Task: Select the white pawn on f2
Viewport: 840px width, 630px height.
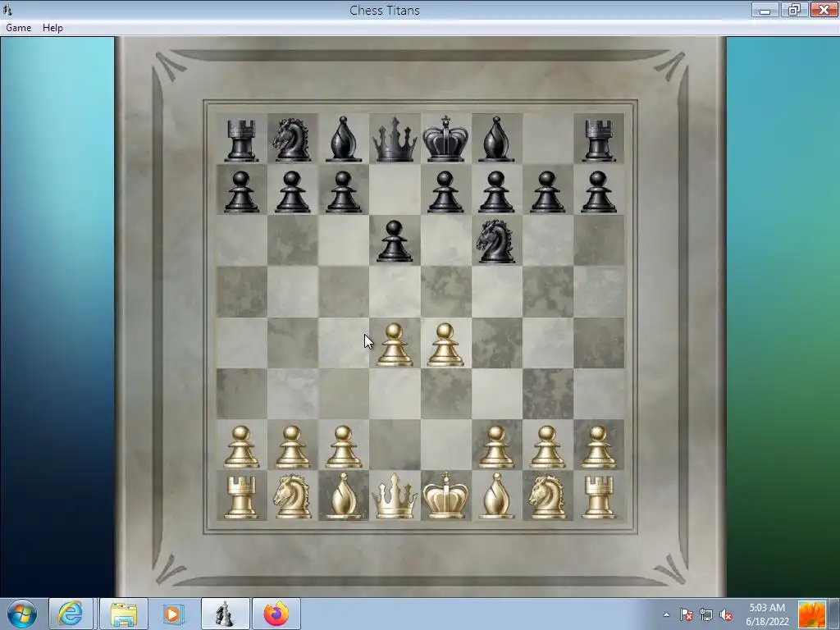Action: point(496,447)
